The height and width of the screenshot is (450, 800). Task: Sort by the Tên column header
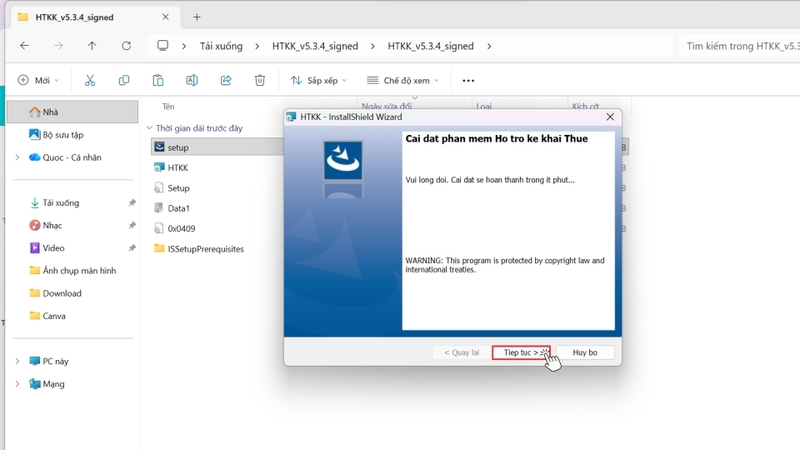tap(168, 107)
